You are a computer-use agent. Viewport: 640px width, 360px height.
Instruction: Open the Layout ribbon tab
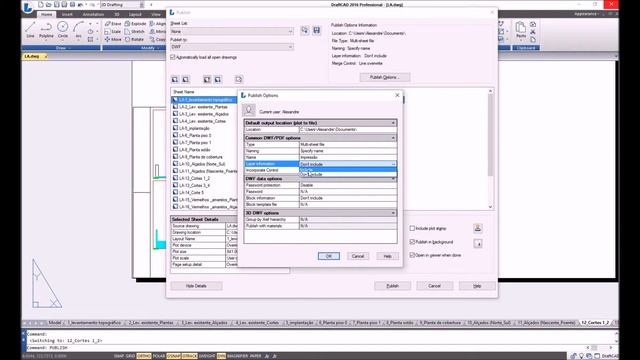click(x=135, y=14)
